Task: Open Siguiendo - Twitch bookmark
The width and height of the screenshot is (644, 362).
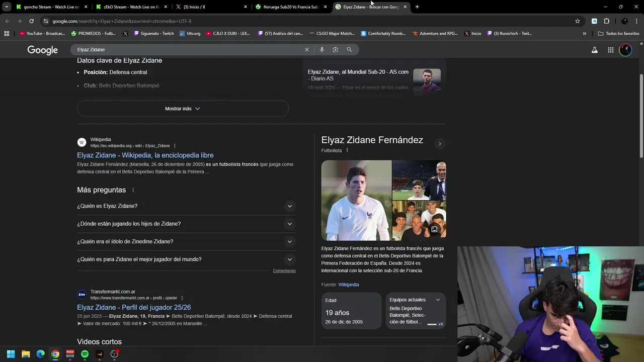Action: 153,34
